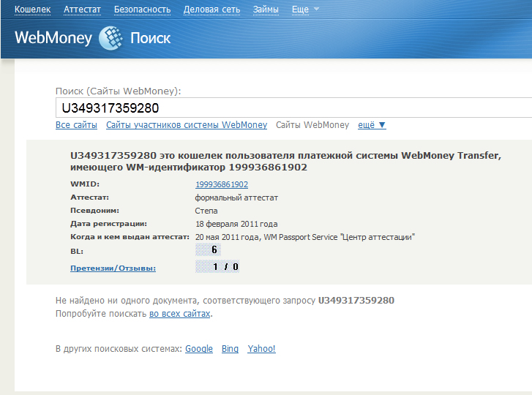Image resolution: width=532 pixels, height=395 pixels.
Task: Open the Аттестат menu item
Action: point(82,10)
